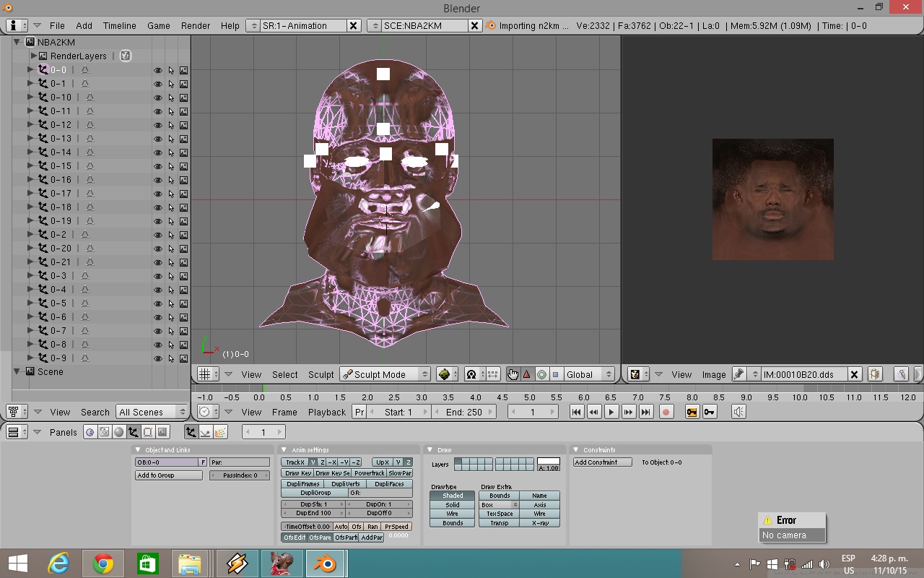Open the UV/Image editor window type icon
The width and height of the screenshot is (924, 578).
(x=638, y=374)
